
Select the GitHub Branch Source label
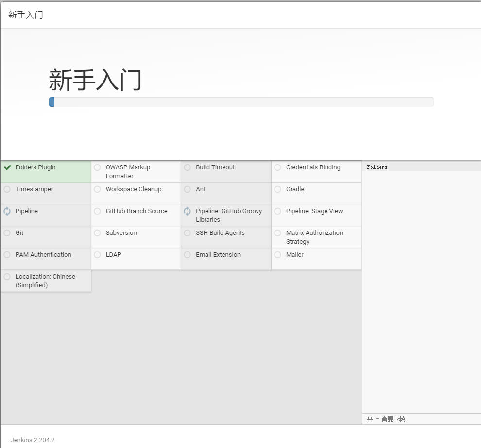[137, 211]
